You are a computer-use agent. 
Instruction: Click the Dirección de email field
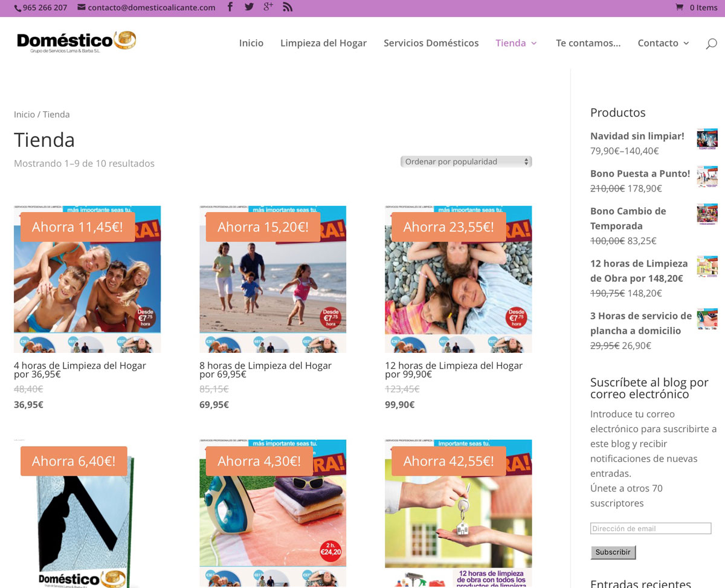pos(651,528)
